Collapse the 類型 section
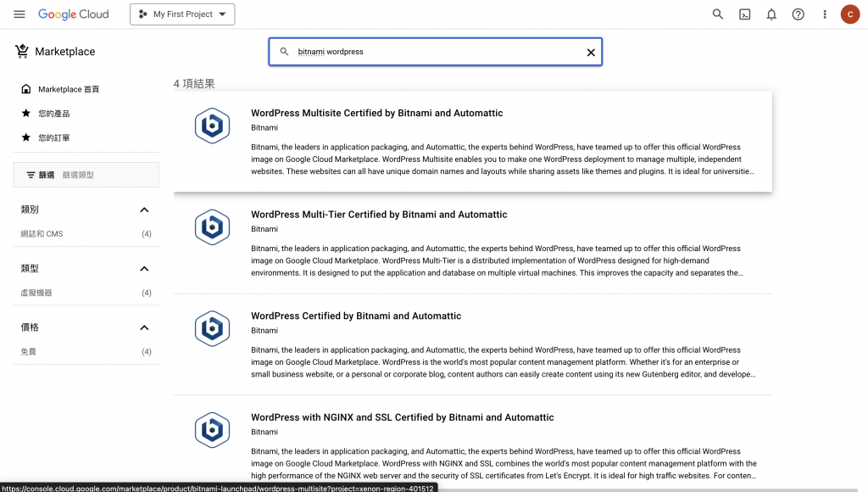 pos(144,269)
